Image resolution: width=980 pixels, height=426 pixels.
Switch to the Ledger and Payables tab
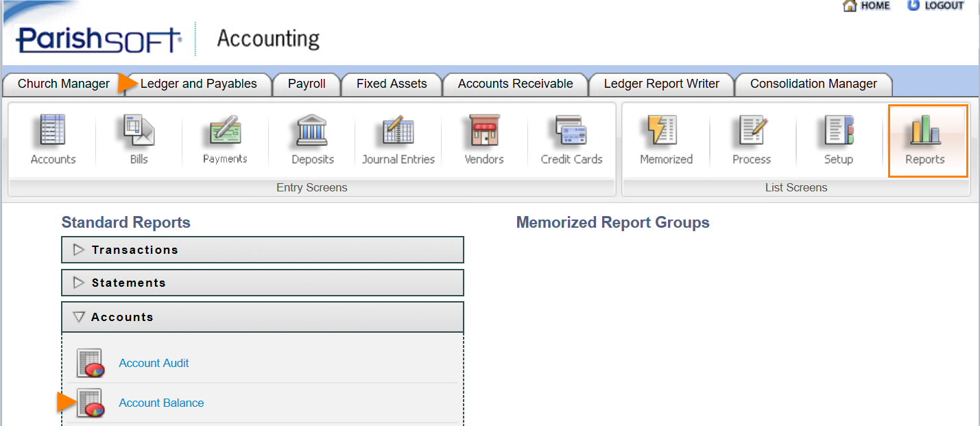pos(198,84)
